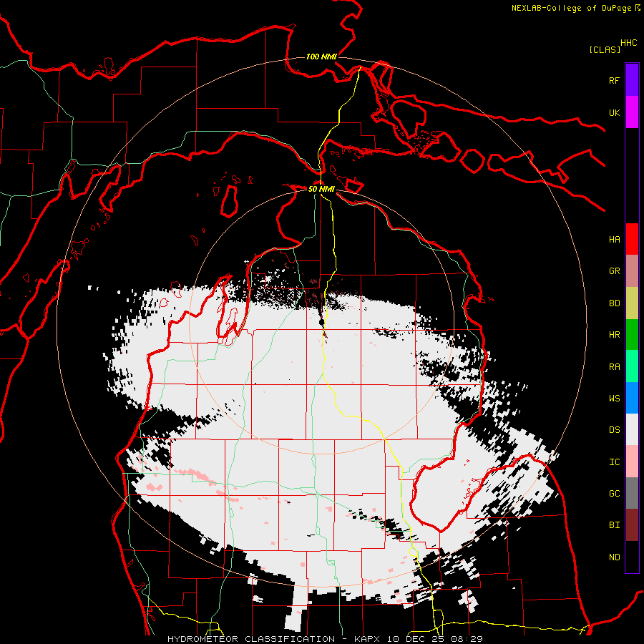Click the 50 NMI range ring label

click(321, 190)
